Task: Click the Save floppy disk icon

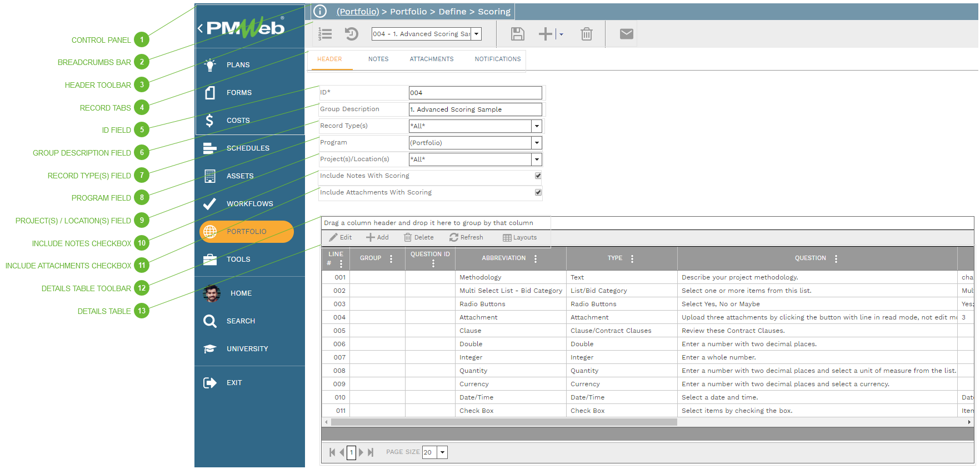Action: 517,34
